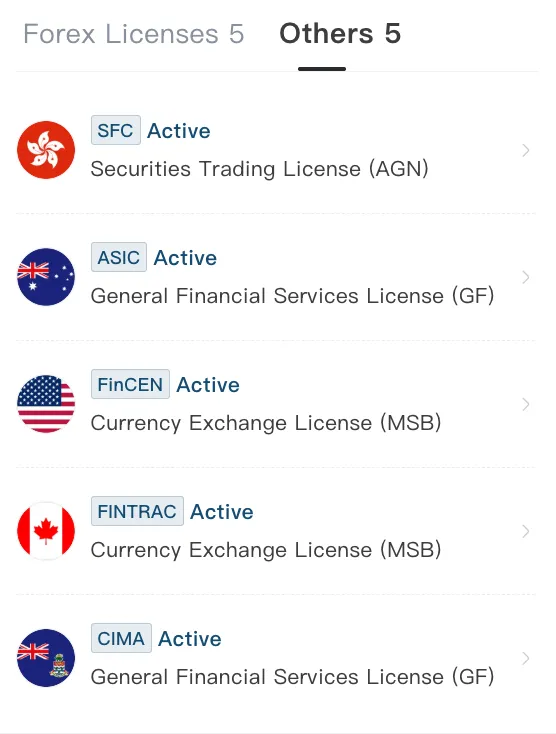Select the FinCEN regulator badge
Image resolution: width=556 pixels, height=734 pixels.
(x=130, y=384)
